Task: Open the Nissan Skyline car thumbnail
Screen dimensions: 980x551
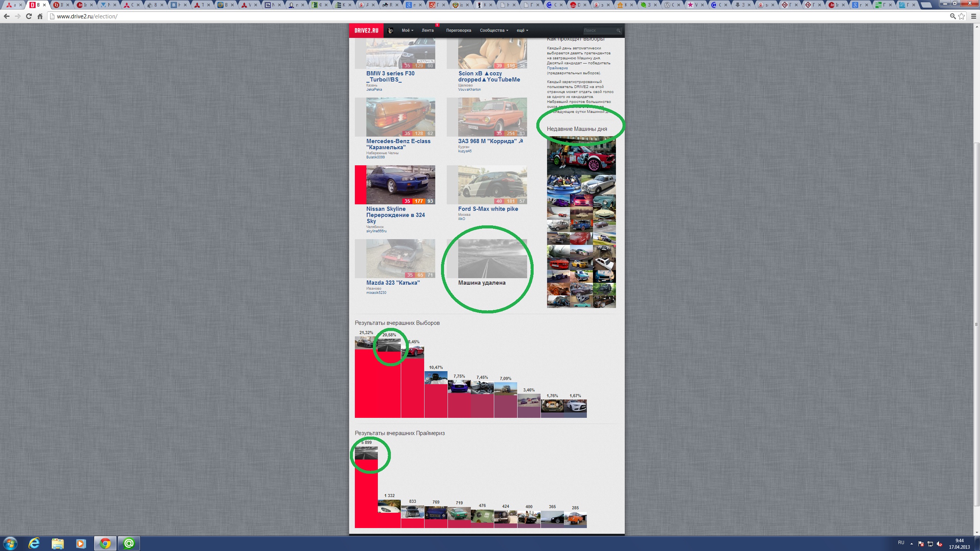Action: (400, 184)
